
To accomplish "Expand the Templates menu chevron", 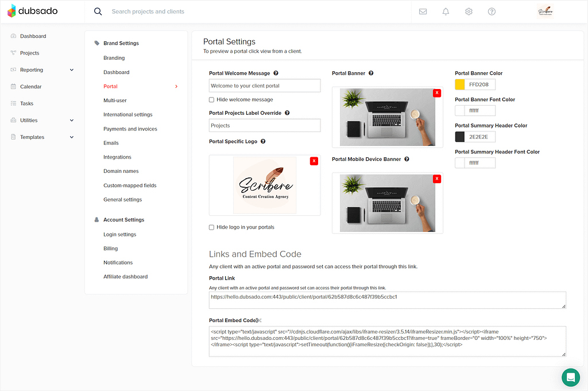I will [72, 137].
